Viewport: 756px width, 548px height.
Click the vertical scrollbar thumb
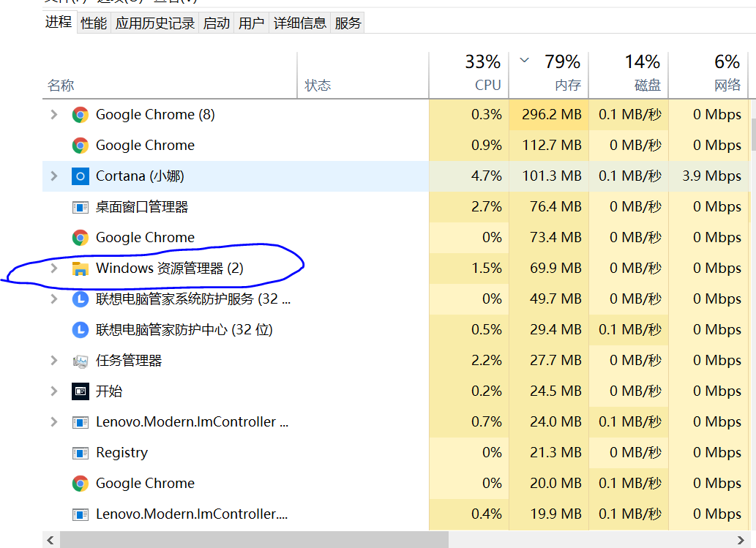(754, 135)
